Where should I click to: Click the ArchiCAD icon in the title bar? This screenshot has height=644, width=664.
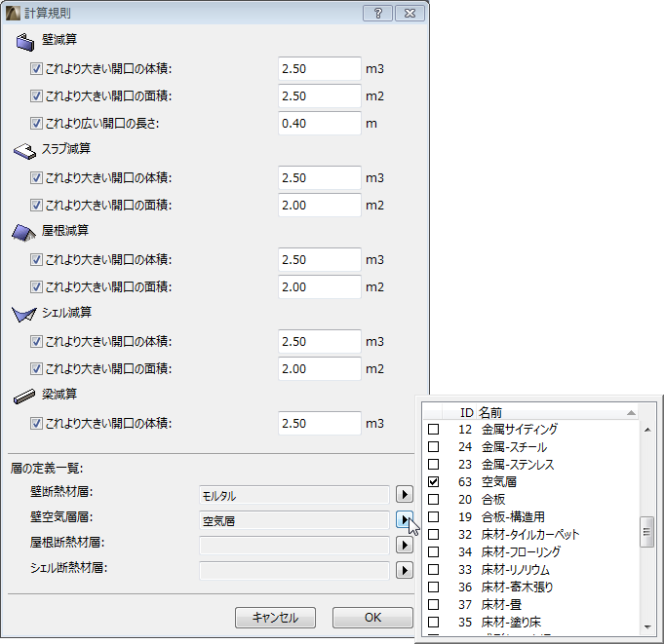point(13,13)
